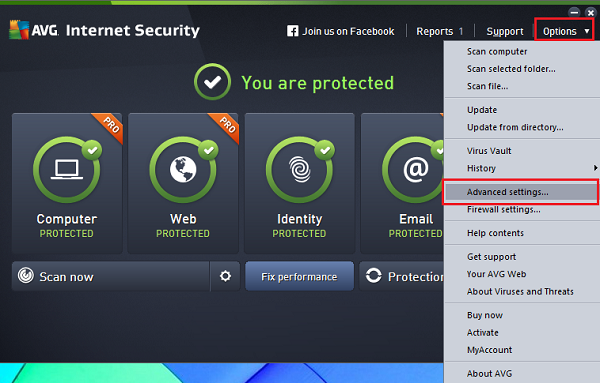The height and width of the screenshot is (383, 600).
Task: Open the Support link in header
Action: tap(505, 31)
